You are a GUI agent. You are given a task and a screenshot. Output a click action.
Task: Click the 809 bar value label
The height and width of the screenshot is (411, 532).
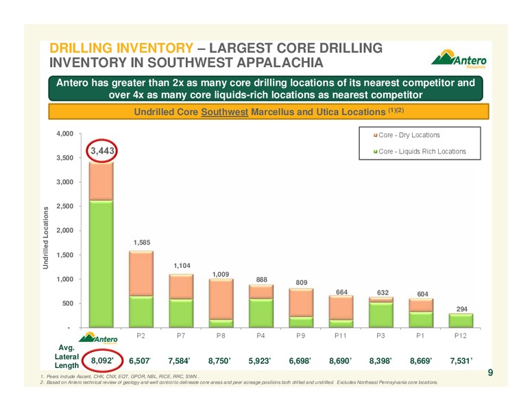coord(301,282)
